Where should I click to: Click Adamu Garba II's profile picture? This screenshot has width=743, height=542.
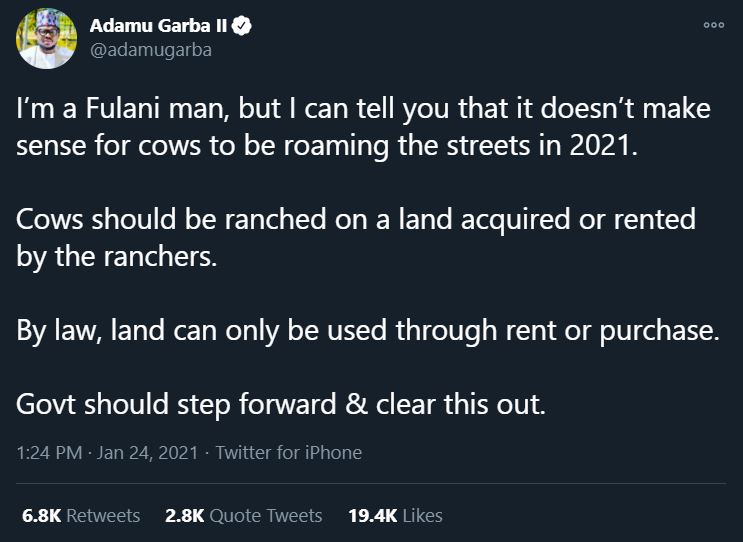46,38
